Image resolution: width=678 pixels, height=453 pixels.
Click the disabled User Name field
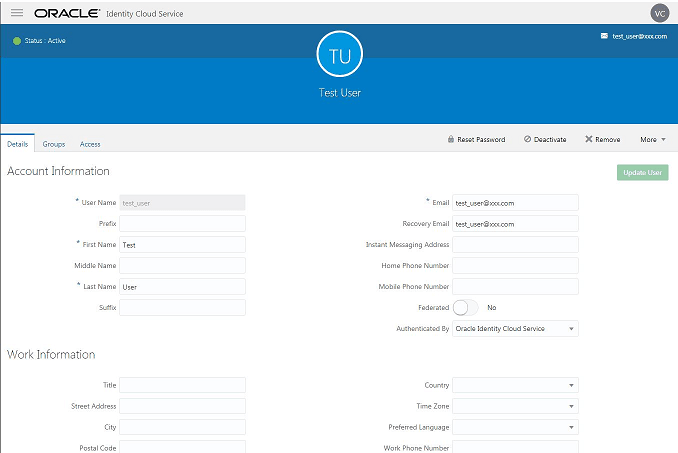tap(182, 203)
